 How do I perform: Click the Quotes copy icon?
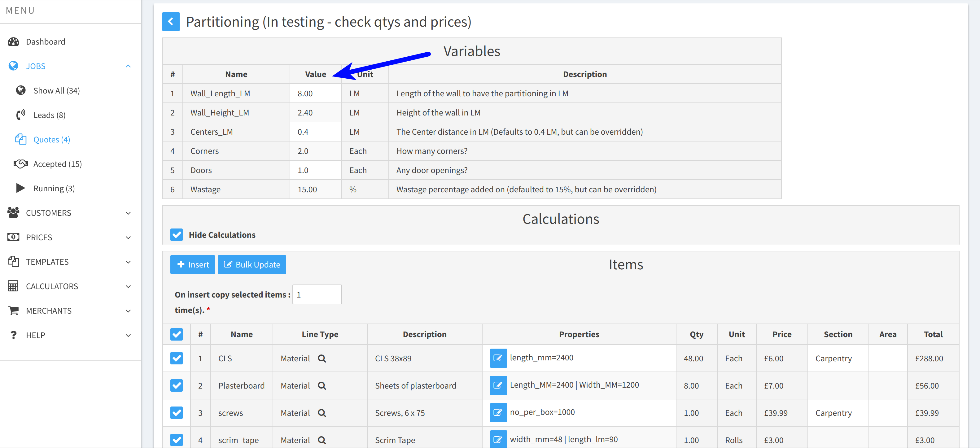[x=20, y=139]
